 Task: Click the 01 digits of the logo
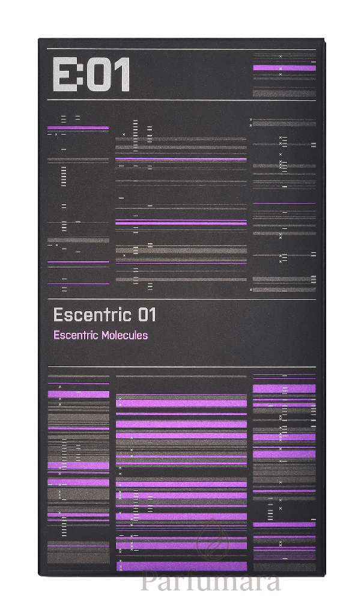coord(108,75)
